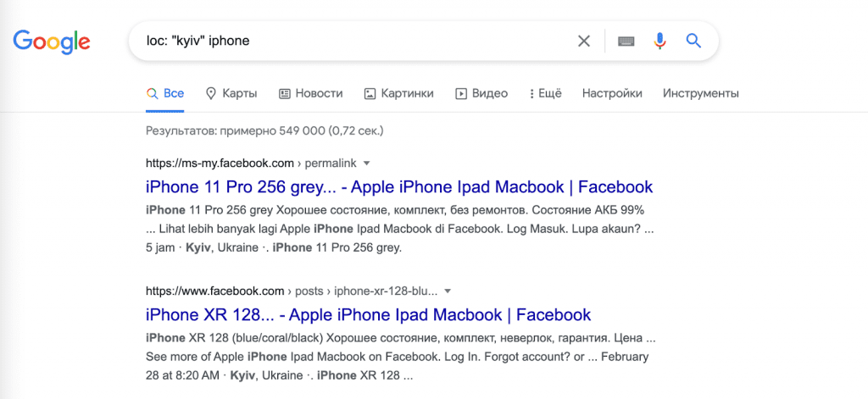Screen dimensions: 868x399
Task: Expand dropdown arrow next to iphone-xr-128-blu URL
Action: 448,291
